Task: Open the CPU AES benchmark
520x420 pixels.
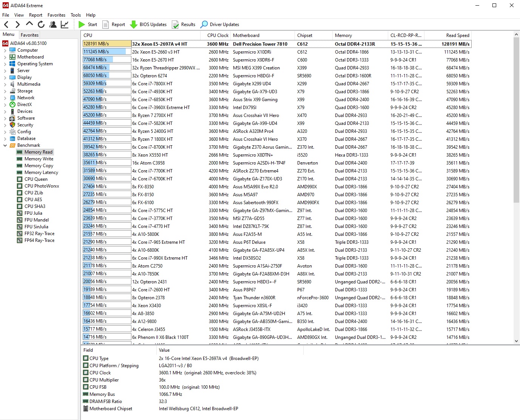Action: click(x=33, y=200)
